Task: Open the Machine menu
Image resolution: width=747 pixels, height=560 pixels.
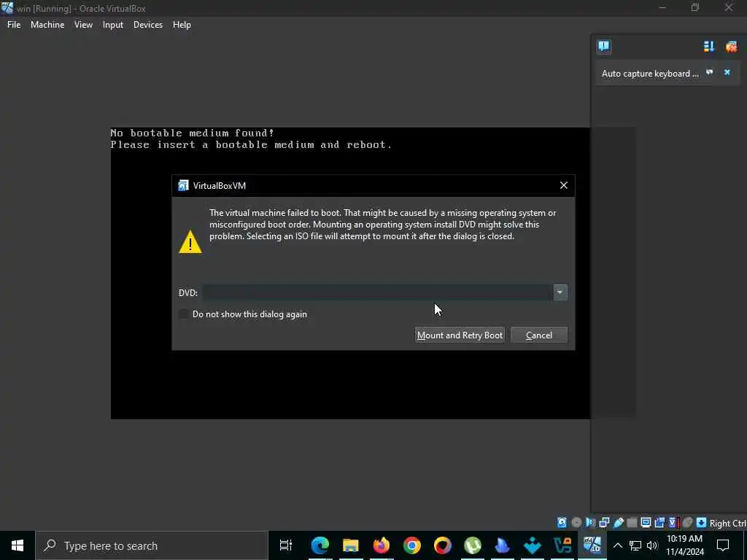Action: click(47, 25)
